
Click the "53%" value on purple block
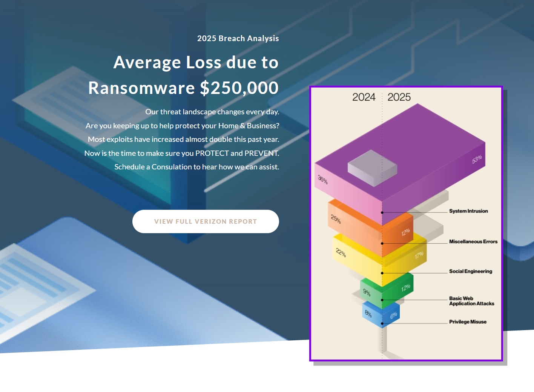[x=477, y=159]
